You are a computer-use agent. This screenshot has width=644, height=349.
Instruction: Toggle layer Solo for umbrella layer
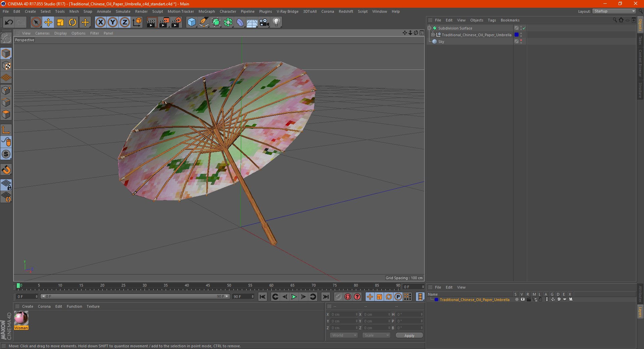[517, 299]
